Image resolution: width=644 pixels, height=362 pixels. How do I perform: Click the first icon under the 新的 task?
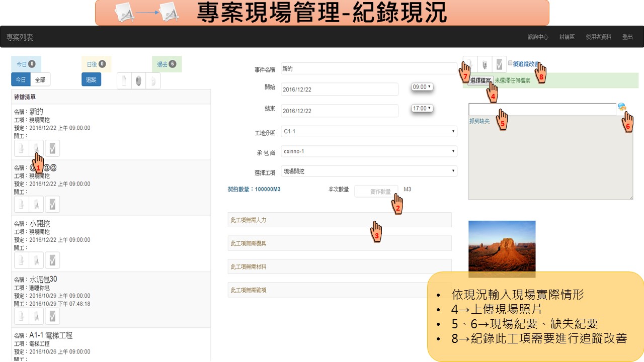(22, 148)
